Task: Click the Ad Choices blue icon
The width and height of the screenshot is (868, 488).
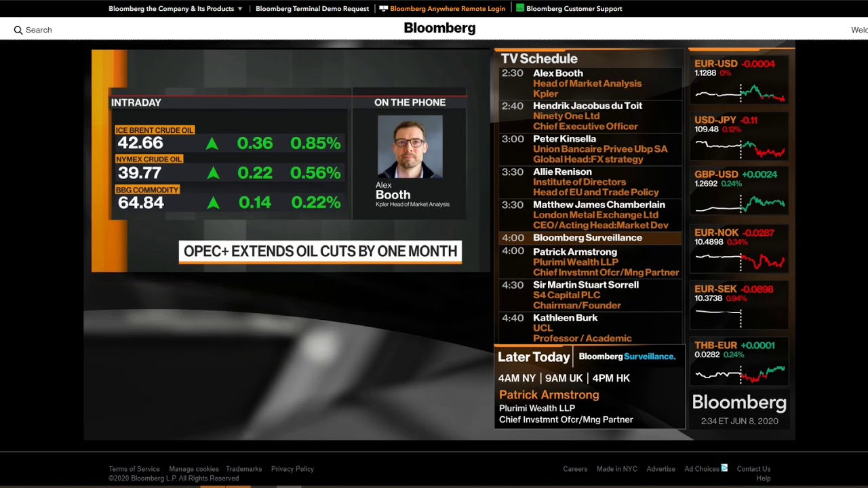Action: click(724, 468)
